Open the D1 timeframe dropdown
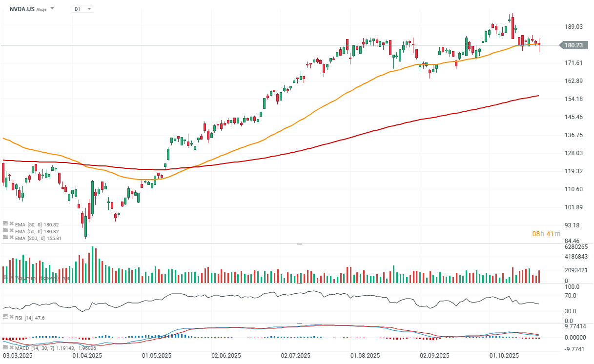The image size is (594, 364). click(x=82, y=9)
